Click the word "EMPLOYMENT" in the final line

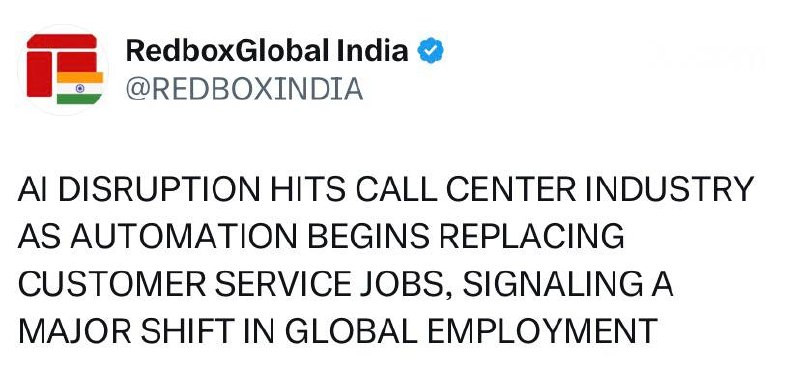[542, 331]
